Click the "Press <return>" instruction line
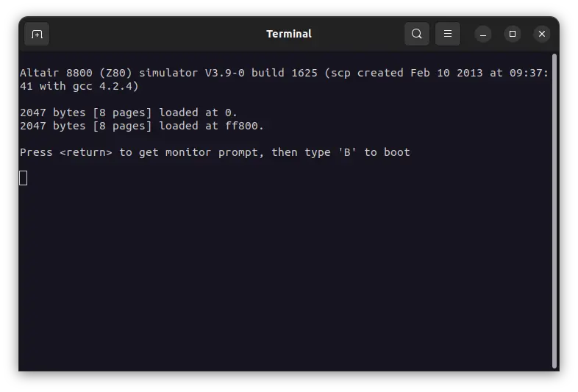The height and width of the screenshot is (392, 578). coord(66,152)
